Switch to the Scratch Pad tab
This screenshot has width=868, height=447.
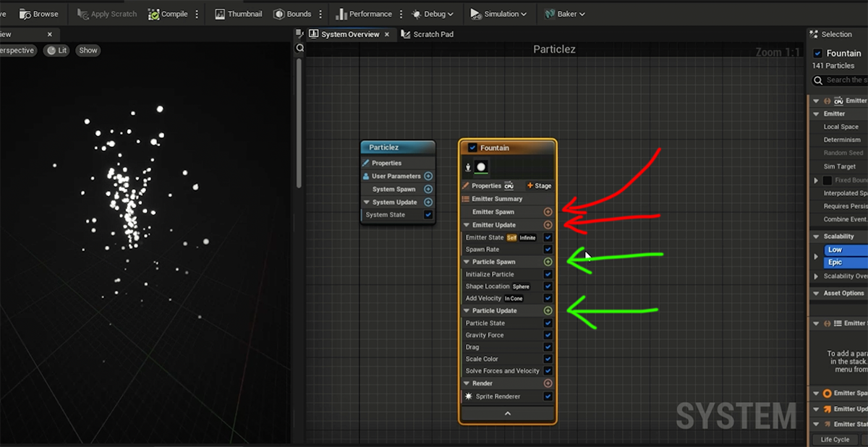427,34
